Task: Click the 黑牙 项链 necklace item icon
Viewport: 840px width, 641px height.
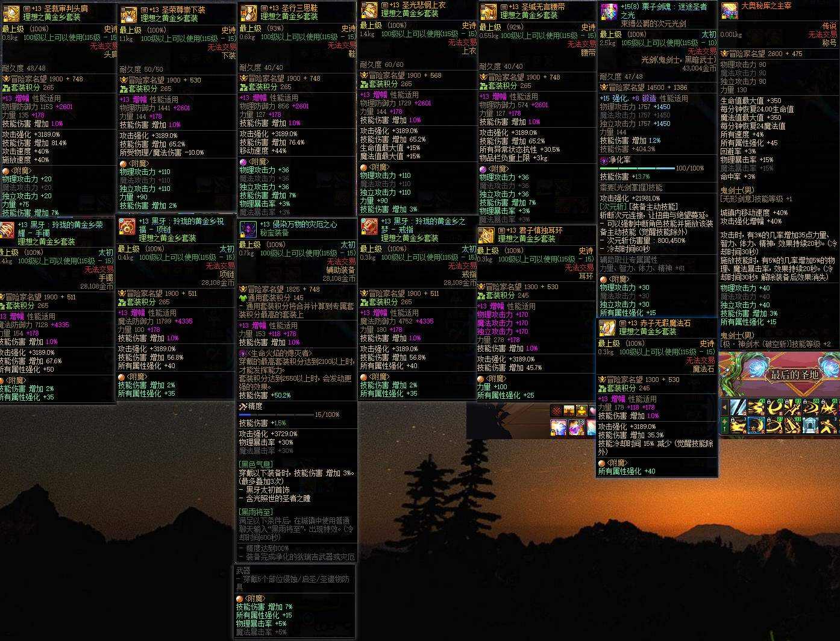Action: pos(127,227)
